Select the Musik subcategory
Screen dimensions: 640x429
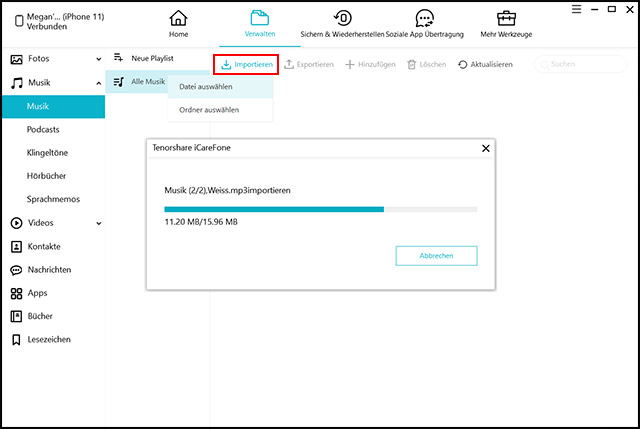coord(53,107)
